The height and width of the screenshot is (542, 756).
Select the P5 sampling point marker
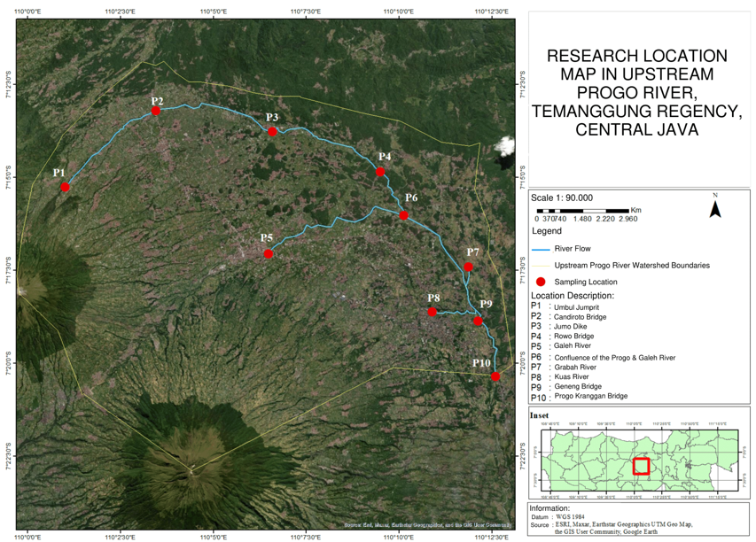click(x=269, y=254)
